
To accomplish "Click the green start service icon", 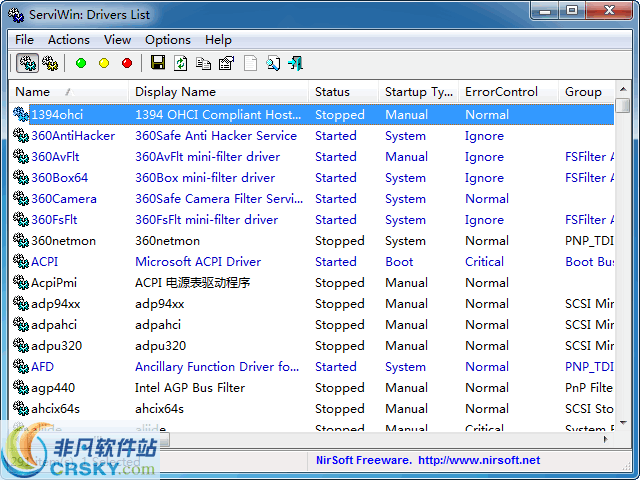I will click(81, 63).
